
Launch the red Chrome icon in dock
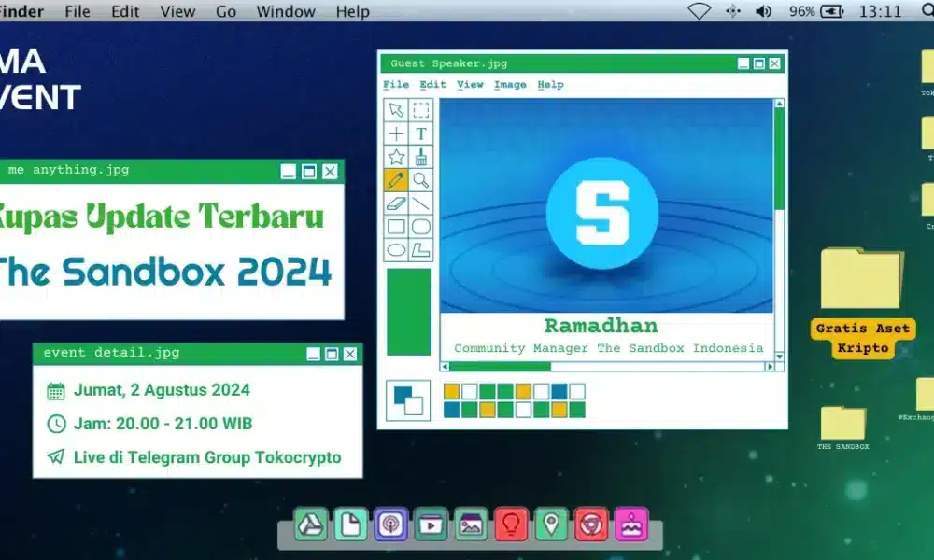point(591,525)
